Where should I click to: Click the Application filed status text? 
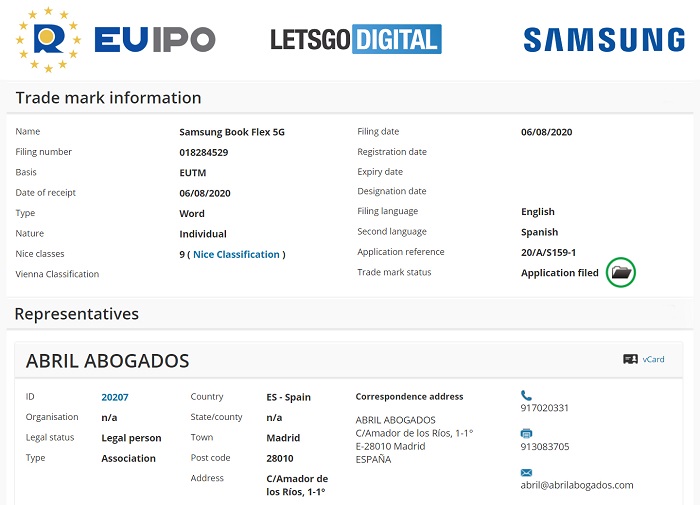[560, 273]
